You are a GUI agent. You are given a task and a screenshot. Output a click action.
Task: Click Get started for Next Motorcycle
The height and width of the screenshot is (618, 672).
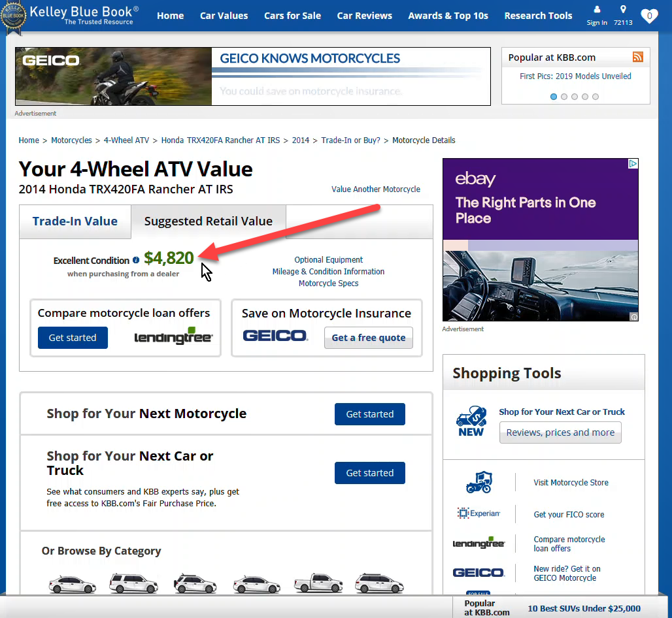pos(370,414)
